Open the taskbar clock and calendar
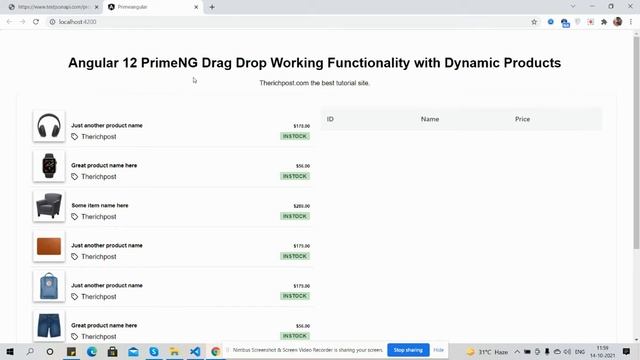Viewport: 640px width, 360px height. [x=602, y=352]
